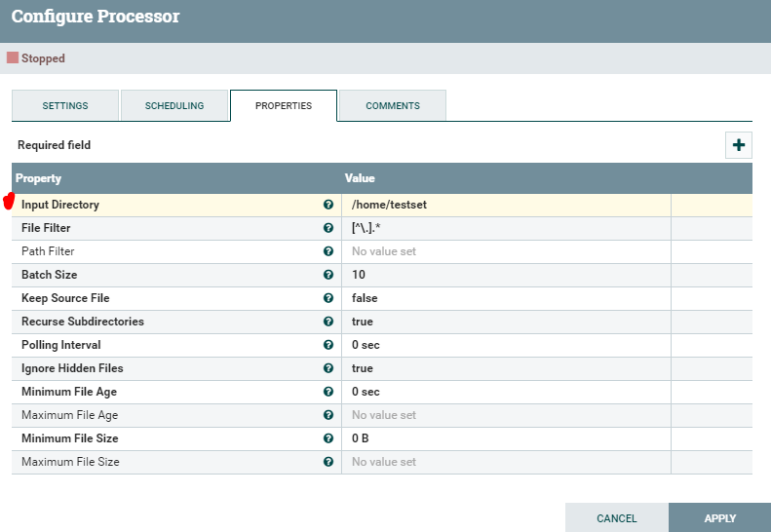Screen dimensions: 771x532
Task: Open help icon for Minimum File Size
Action: tap(328, 438)
